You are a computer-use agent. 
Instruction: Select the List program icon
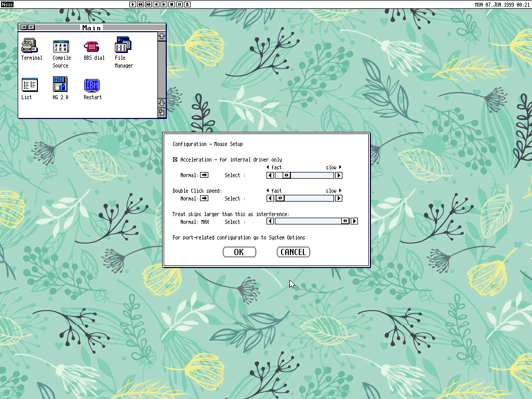(30, 85)
